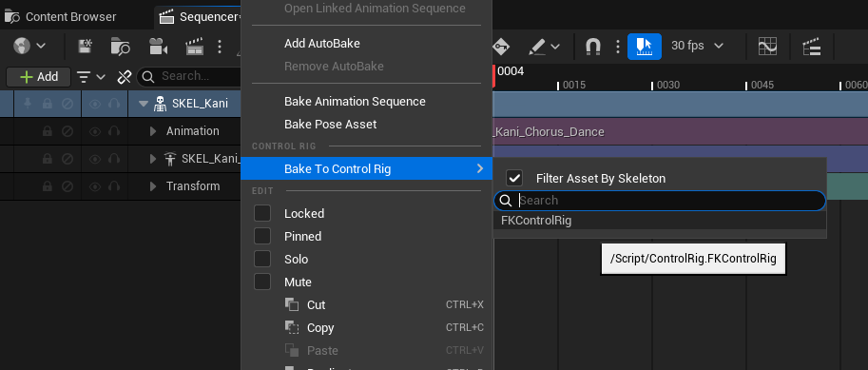The height and width of the screenshot is (370, 868).
Task: Select FKControlRig from the list
Action: 659,221
